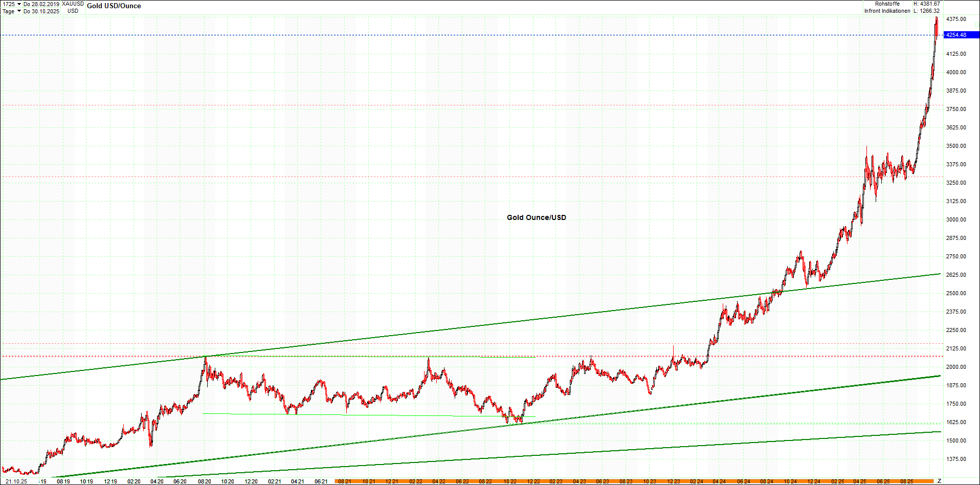980x485 pixels.
Task: Expand the chart period selector arrow
Action: click(x=19, y=3)
